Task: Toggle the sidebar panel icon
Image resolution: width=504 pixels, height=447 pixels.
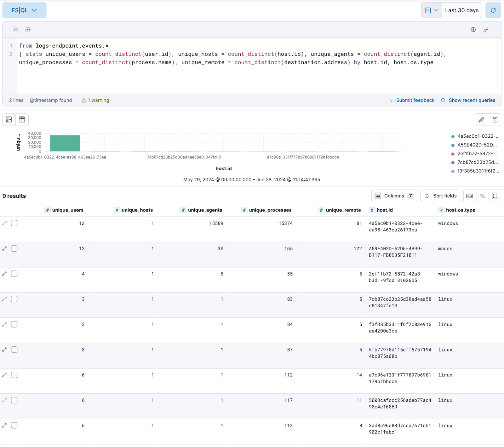Action: (x=9, y=119)
